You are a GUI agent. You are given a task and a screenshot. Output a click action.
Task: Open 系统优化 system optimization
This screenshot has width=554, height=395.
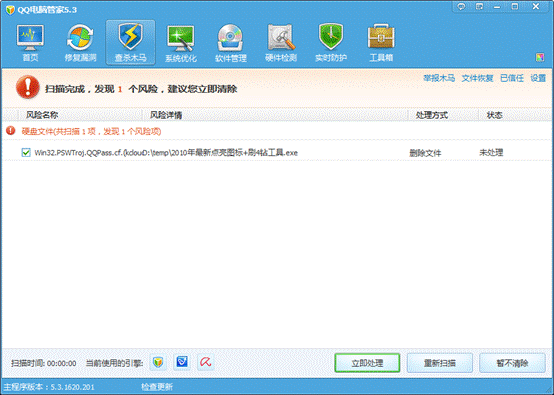coord(181,43)
